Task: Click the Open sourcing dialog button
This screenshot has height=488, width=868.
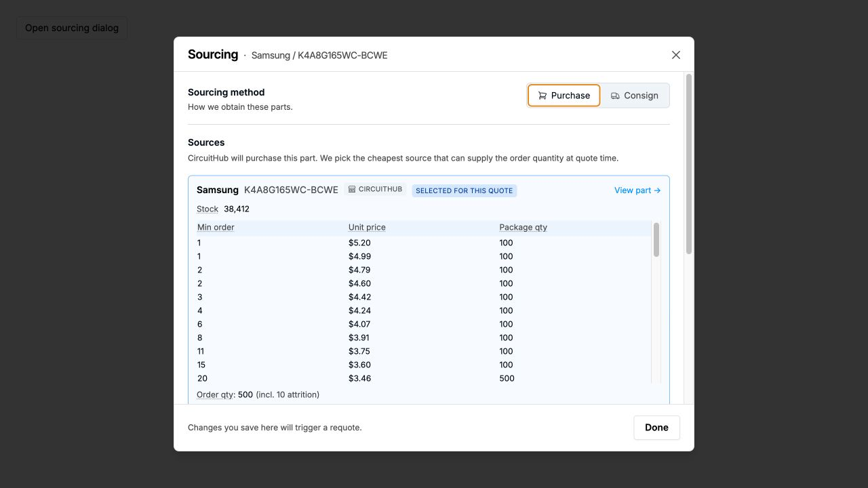Action: click(x=72, y=28)
